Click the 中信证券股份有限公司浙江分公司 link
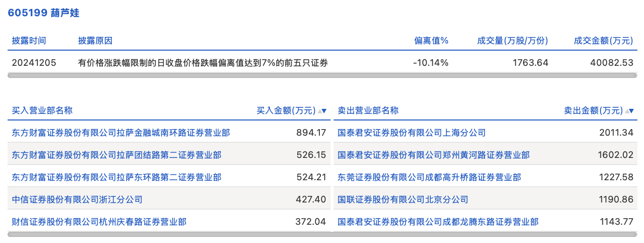The width and height of the screenshot is (644, 243). click(77, 199)
